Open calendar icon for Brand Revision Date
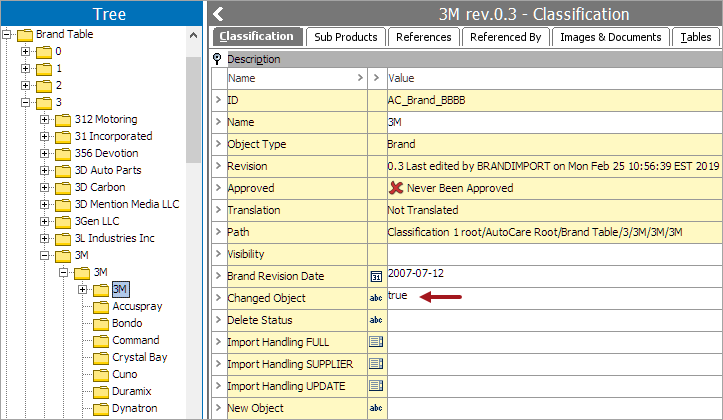The height and width of the screenshot is (420, 723). 376,276
